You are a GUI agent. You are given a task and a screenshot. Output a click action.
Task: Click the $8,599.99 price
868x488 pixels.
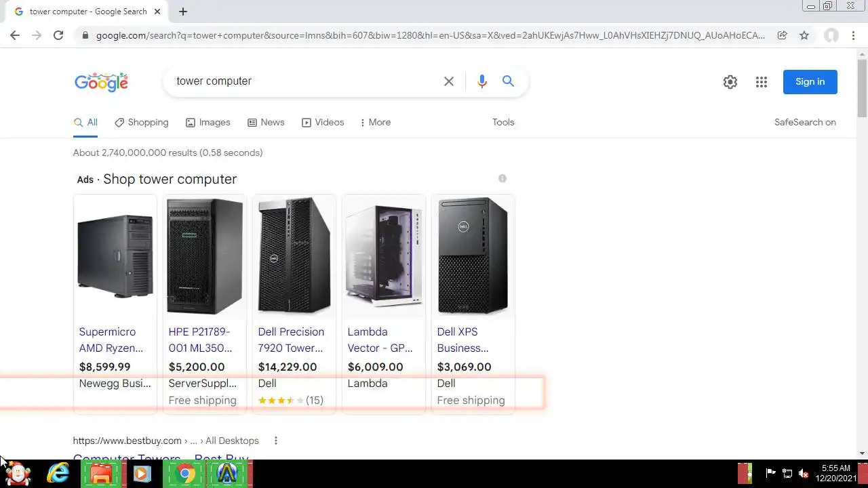click(x=104, y=367)
